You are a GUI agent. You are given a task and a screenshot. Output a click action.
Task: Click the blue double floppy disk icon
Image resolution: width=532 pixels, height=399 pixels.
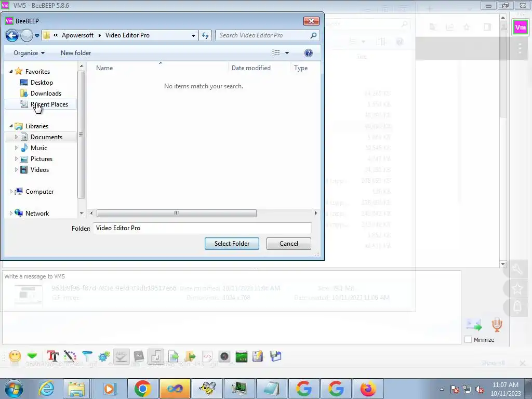pos(276,356)
